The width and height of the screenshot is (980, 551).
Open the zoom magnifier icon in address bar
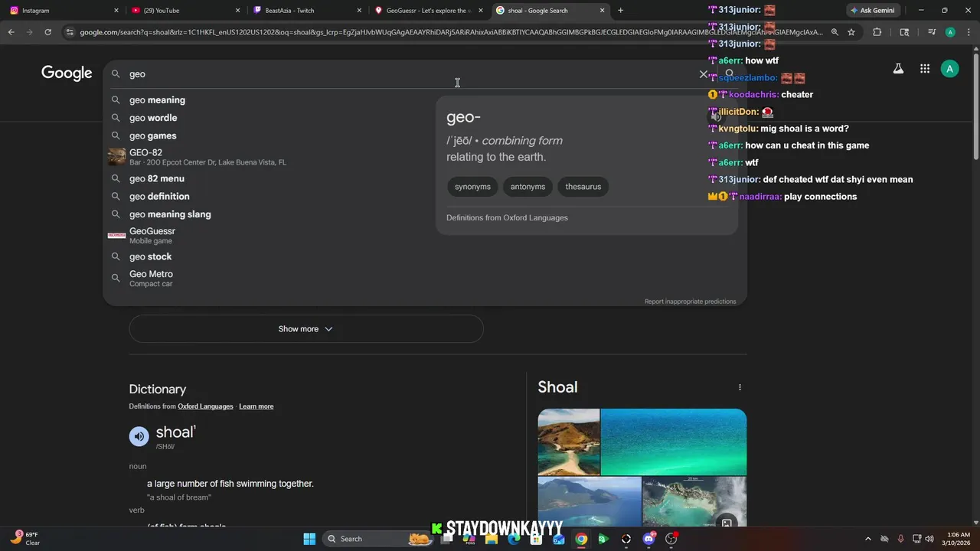(835, 32)
